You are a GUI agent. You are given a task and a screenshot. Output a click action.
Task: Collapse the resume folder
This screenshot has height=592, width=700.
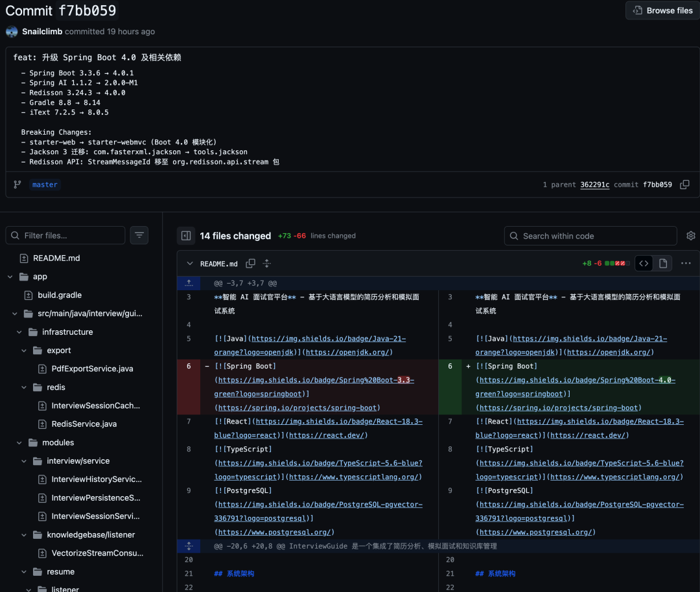[x=24, y=571]
